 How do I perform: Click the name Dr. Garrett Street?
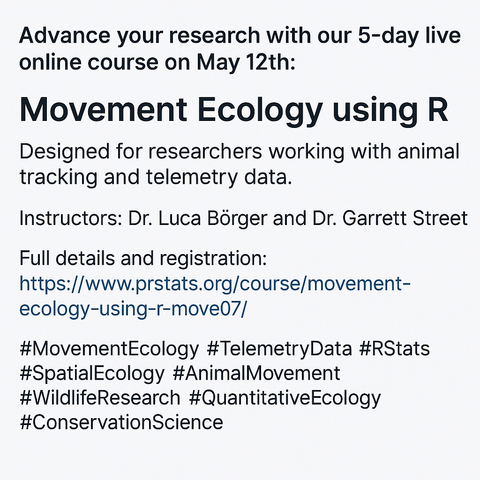(x=390, y=219)
